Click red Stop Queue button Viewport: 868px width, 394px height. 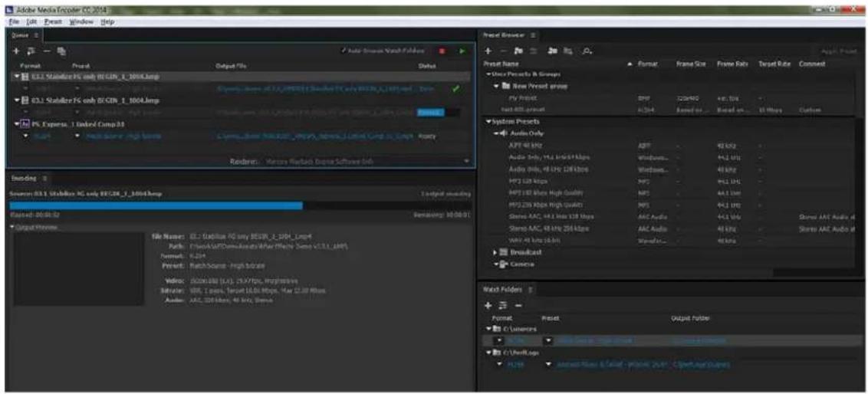point(442,51)
